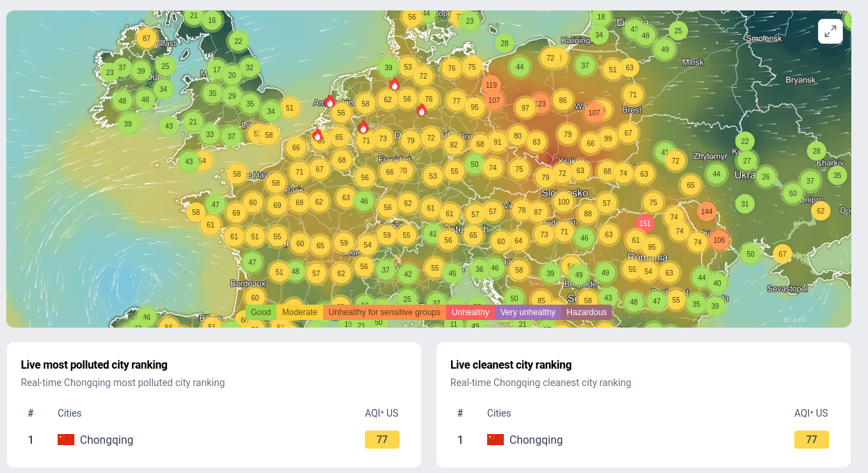The height and width of the screenshot is (473, 868).
Task: Click the green 27 marker at Kyiv
Action: click(x=747, y=161)
